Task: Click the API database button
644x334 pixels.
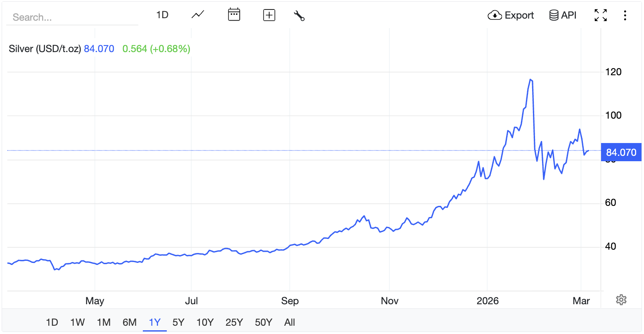Action: pyautogui.click(x=562, y=15)
